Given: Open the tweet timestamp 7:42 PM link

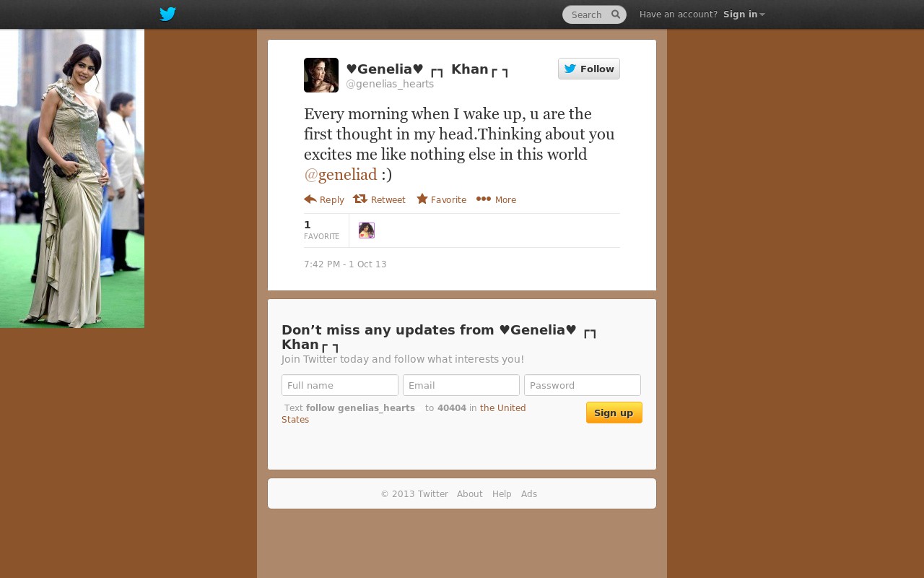Looking at the screenshot, I should [x=345, y=264].
